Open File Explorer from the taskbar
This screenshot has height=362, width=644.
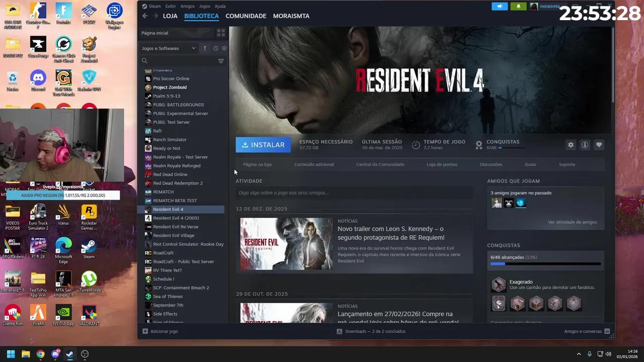[x=26, y=354]
